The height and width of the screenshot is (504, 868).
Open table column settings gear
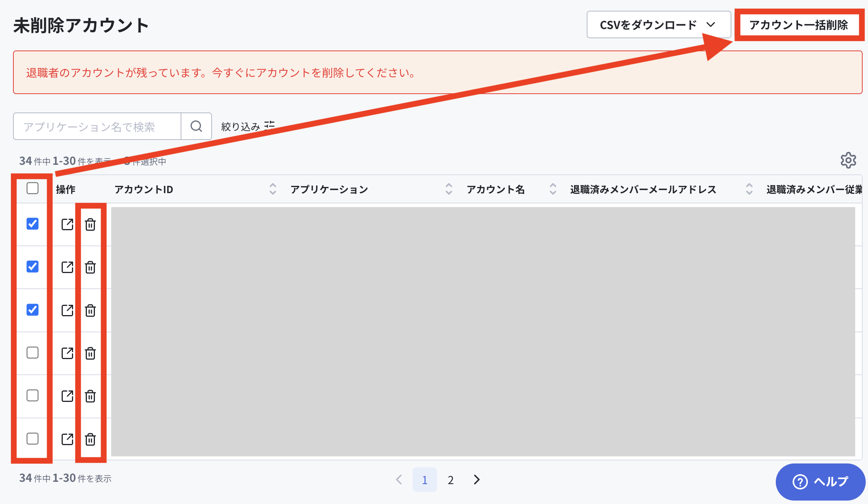(x=848, y=160)
